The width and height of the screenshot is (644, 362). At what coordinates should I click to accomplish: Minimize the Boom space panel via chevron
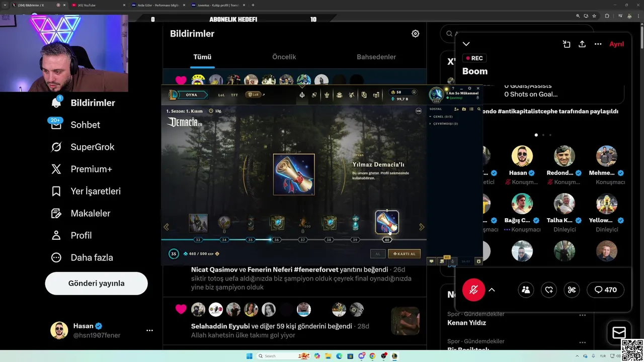click(466, 44)
